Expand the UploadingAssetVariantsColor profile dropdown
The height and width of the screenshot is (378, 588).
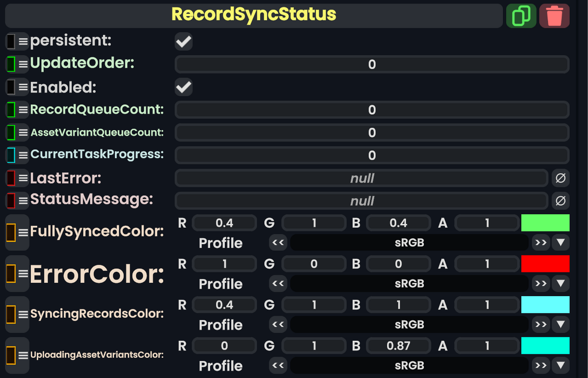pos(559,365)
